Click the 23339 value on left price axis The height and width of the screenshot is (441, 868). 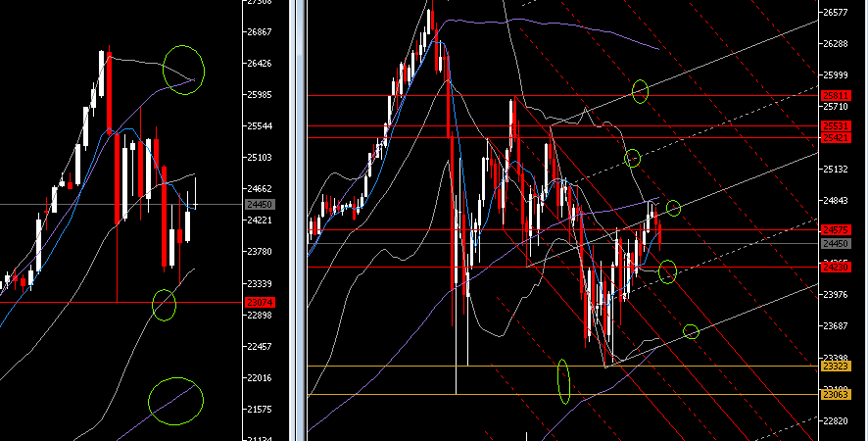coord(259,283)
